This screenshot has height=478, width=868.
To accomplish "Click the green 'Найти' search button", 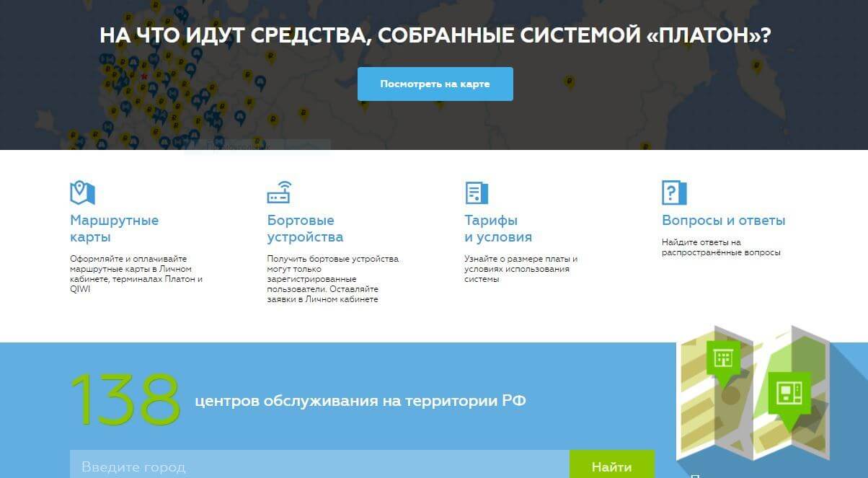I will (612, 464).
